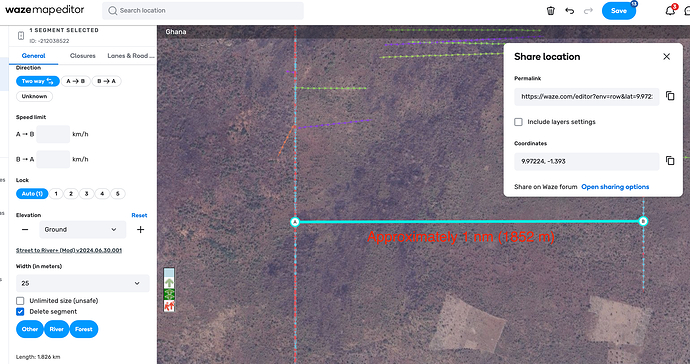Select the A → B direction option
Image resolution: width=690 pixels, height=364 pixels.
(76, 81)
